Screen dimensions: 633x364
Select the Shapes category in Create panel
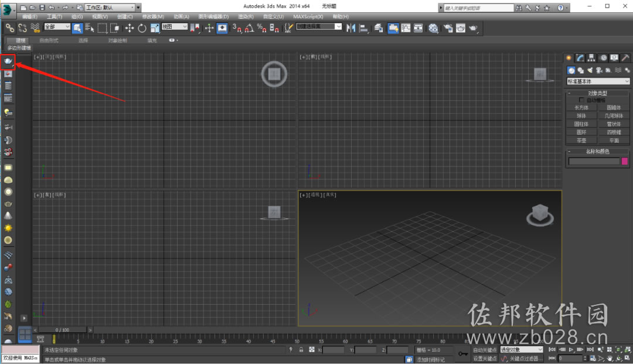pyautogui.click(x=580, y=70)
